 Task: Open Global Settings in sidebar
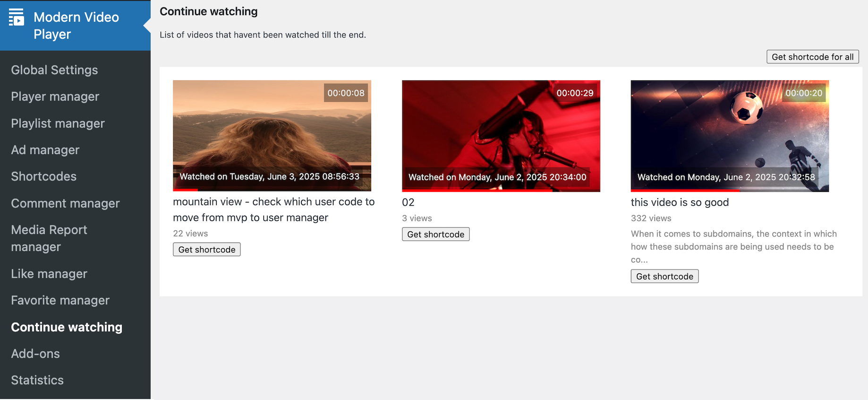[x=54, y=70]
